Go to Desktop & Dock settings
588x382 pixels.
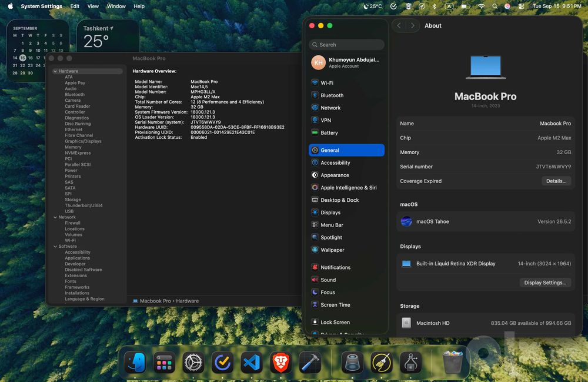point(346,200)
